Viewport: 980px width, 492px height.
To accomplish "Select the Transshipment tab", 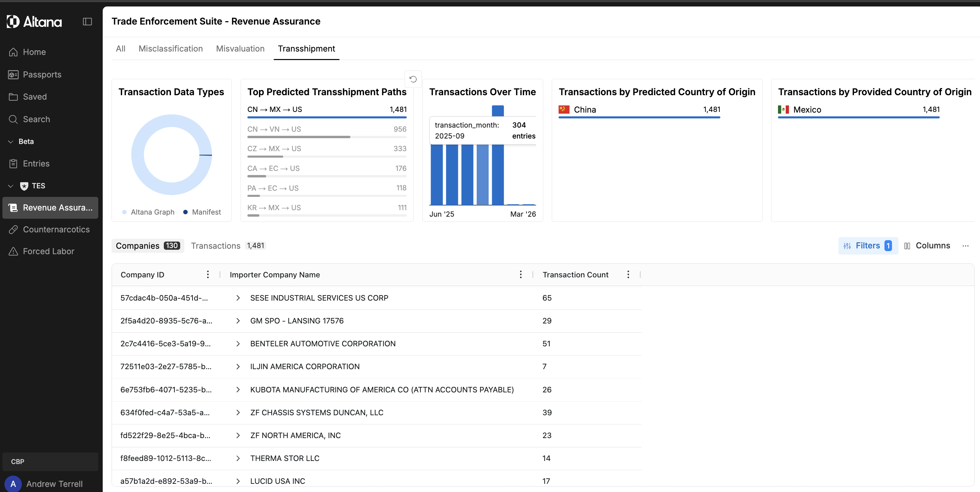I will 306,49.
